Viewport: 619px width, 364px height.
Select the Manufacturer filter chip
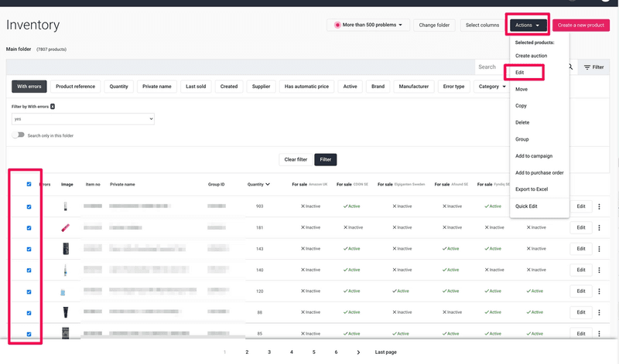(x=414, y=87)
